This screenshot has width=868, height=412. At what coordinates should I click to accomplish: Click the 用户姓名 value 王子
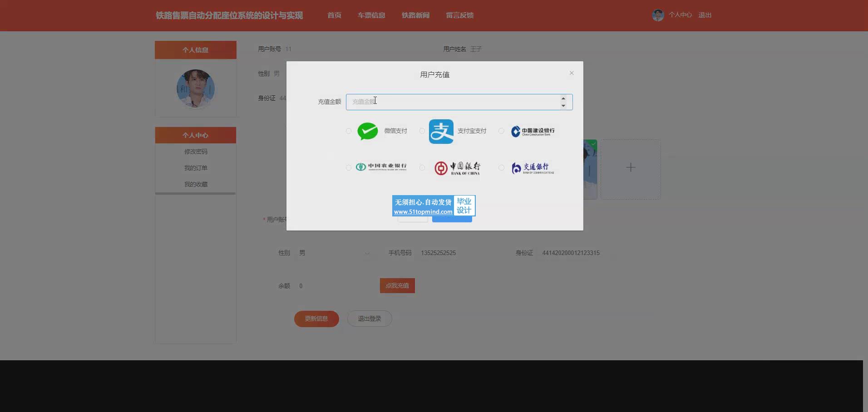[x=476, y=49]
